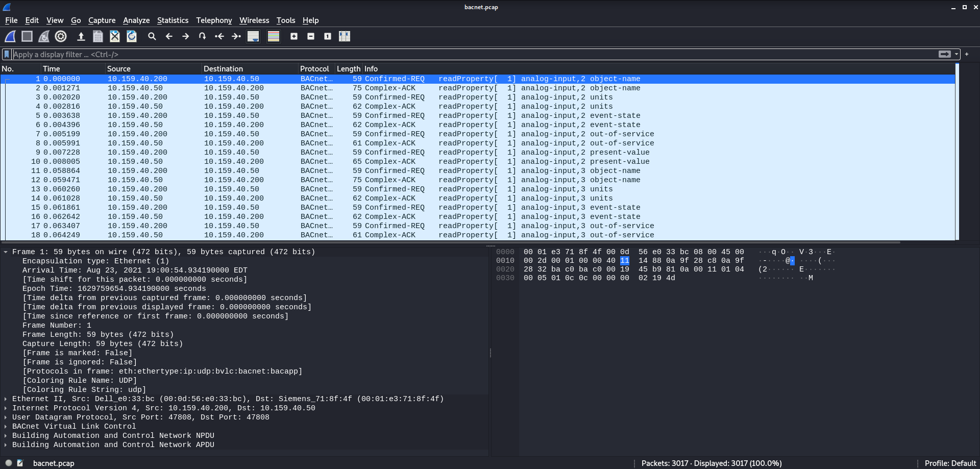Restart current capture icon
The height and width of the screenshot is (469, 980).
[x=44, y=36]
